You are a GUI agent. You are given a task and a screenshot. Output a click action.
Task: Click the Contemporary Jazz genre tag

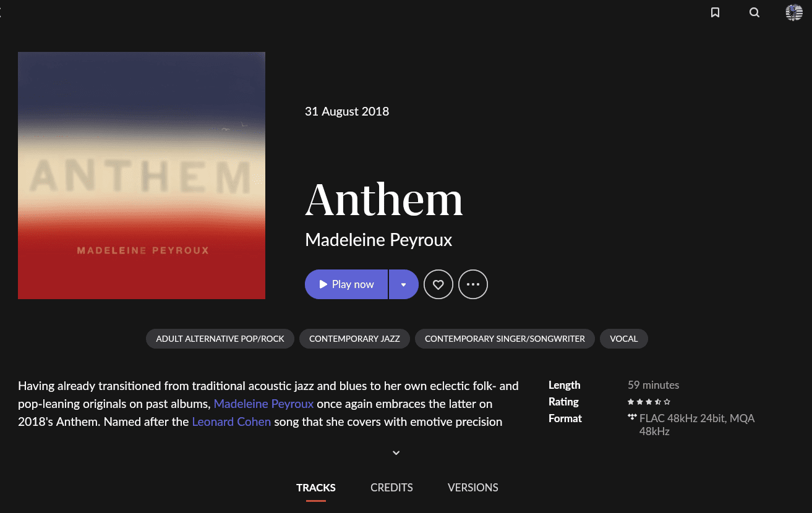click(x=354, y=339)
